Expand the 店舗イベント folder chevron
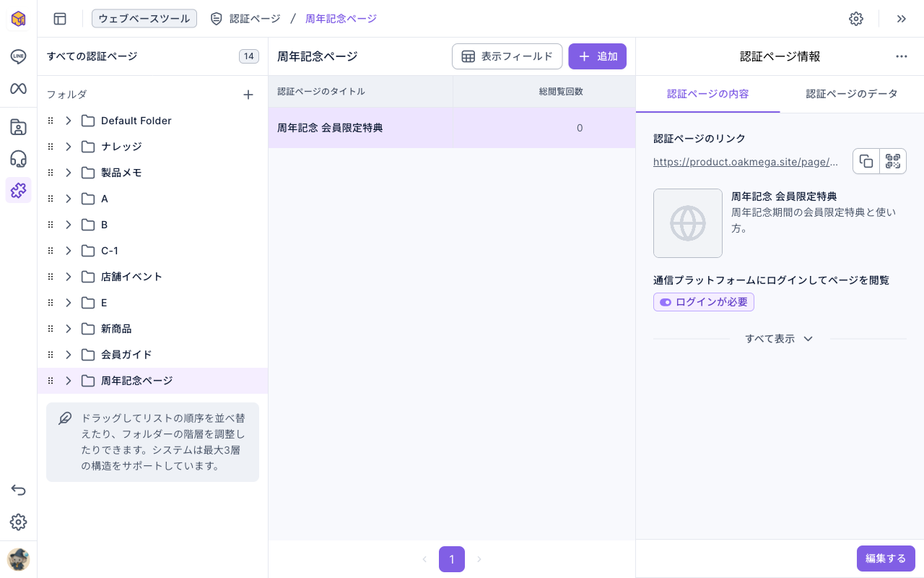 69,277
